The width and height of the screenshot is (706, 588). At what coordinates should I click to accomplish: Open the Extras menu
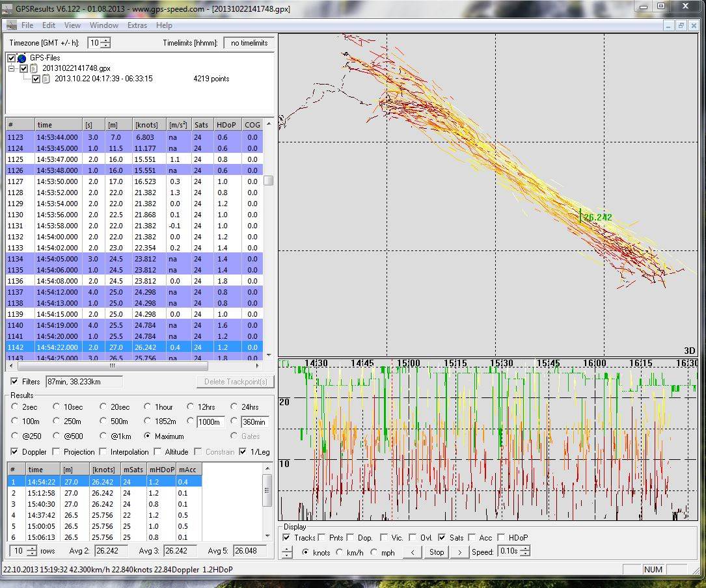click(137, 25)
